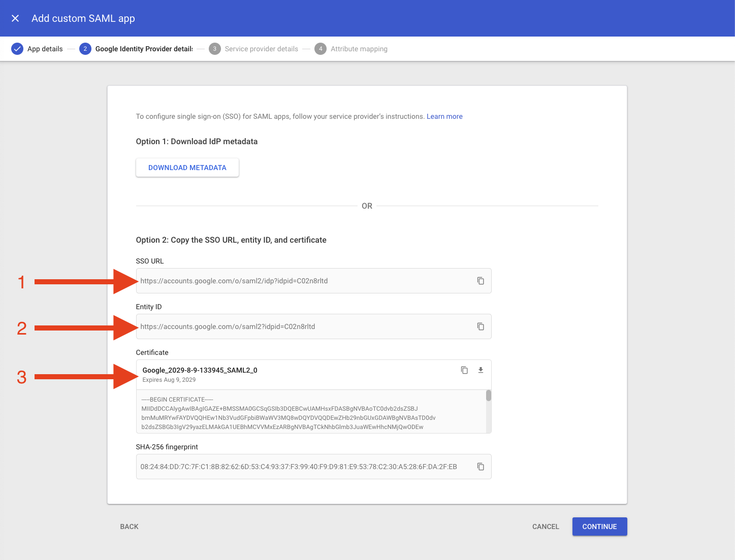The height and width of the screenshot is (560, 735).
Task: Copy the SHA-256 fingerprint
Action: click(480, 467)
